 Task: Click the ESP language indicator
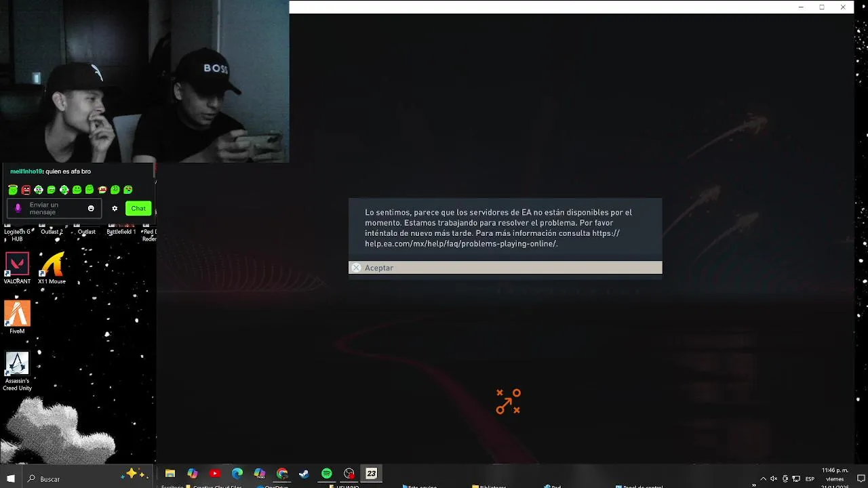tap(810, 479)
